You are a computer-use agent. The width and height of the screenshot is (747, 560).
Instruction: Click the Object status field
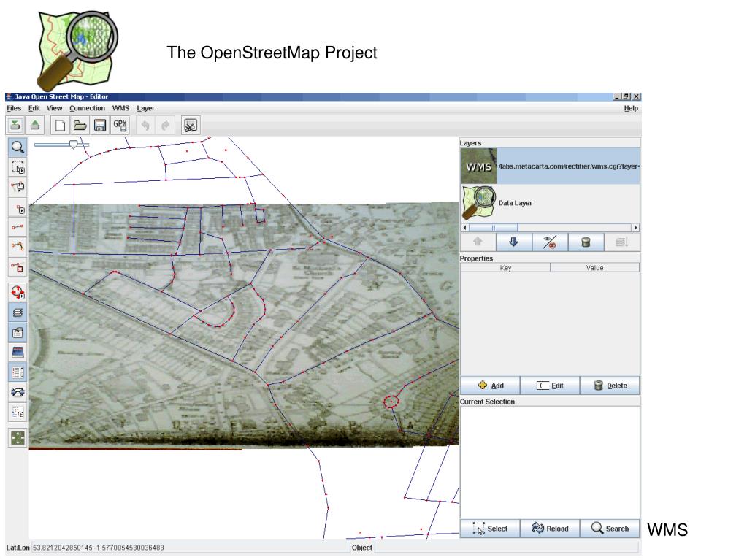click(x=507, y=548)
